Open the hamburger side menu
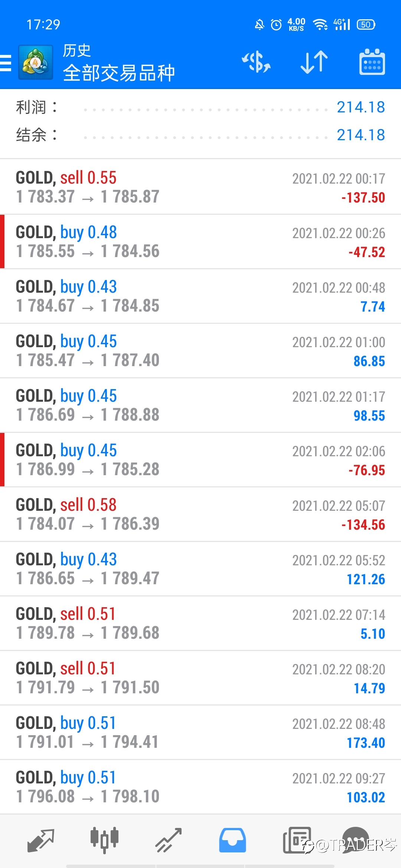Image resolution: width=401 pixels, height=868 pixels. pos(6,63)
